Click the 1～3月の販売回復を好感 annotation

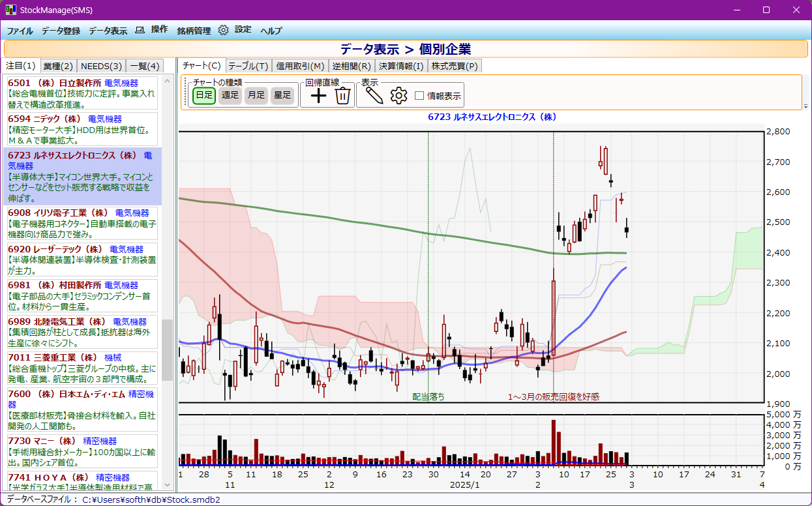point(554,396)
